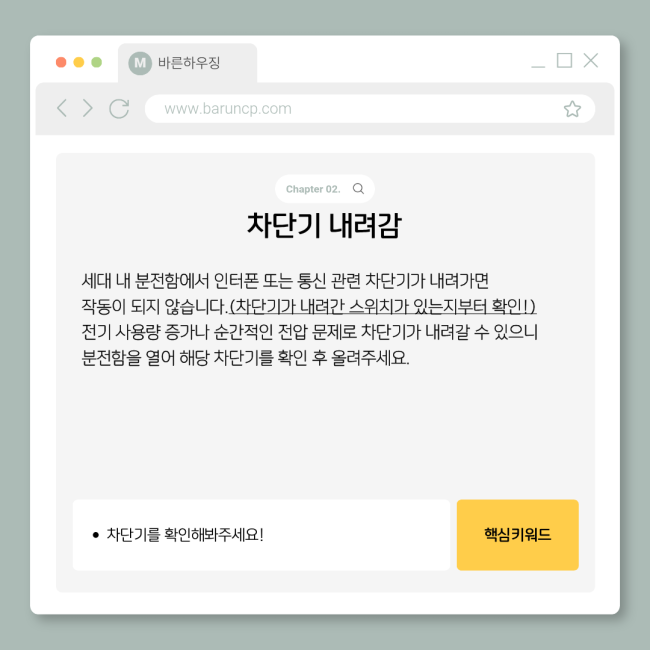This screenshot has height=650, width=650.
Task: Maximize the browser window with square icon
Action: coord(564,61)
